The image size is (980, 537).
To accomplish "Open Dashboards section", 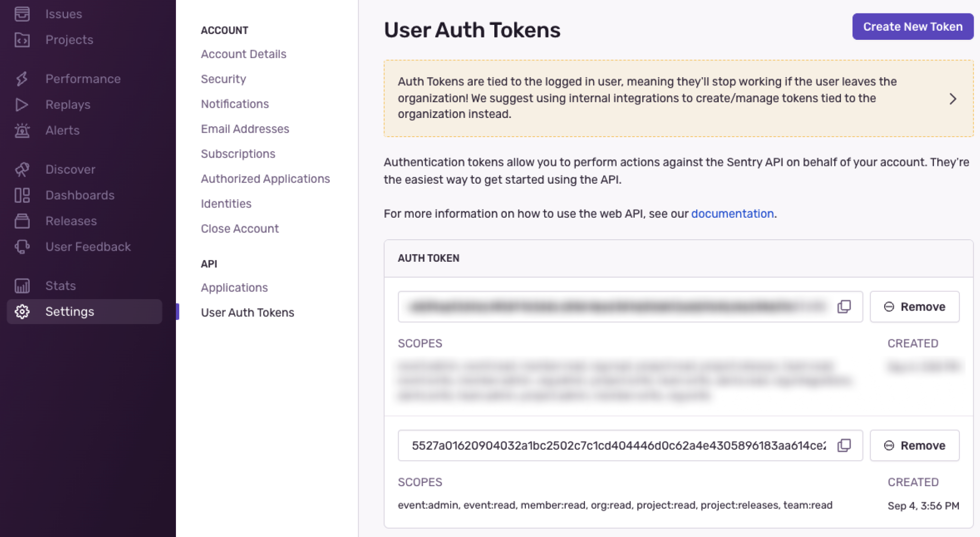I will [x=80, y=195].
